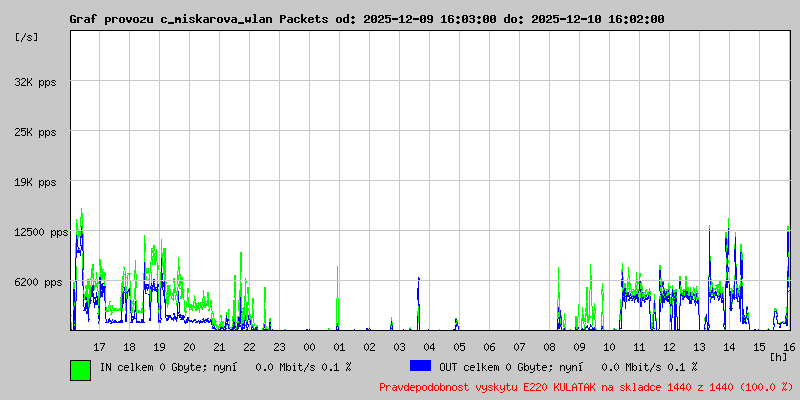Click the green IN legend color swatch
Viewport: 800px width, 400px height.
(x=81, y=370)
